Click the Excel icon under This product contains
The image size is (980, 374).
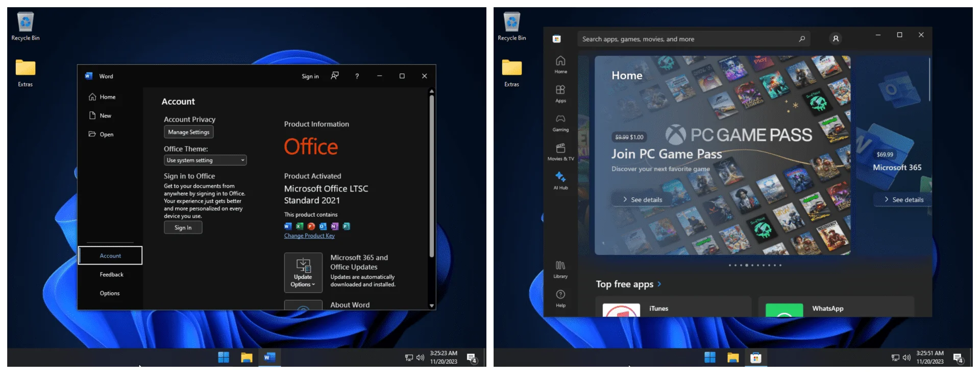pos(300,226)
